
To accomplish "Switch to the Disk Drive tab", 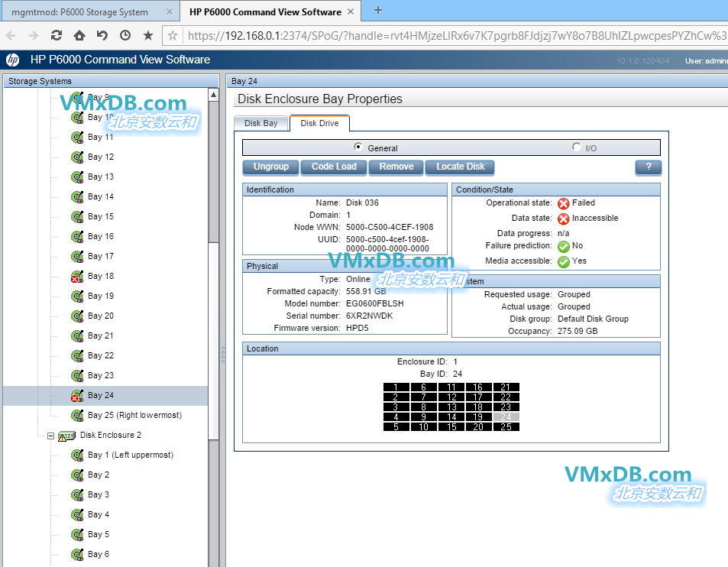I will tap(319, 123).
